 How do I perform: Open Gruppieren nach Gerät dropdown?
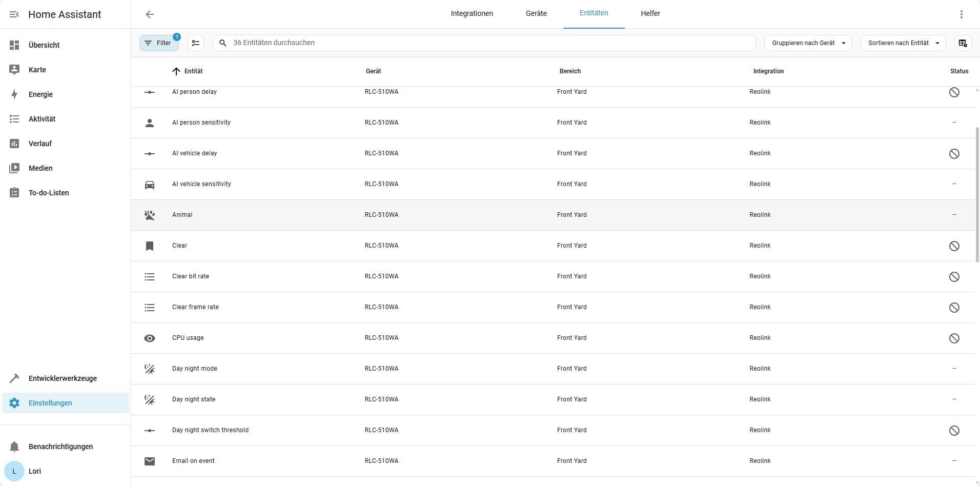point(808,43)
